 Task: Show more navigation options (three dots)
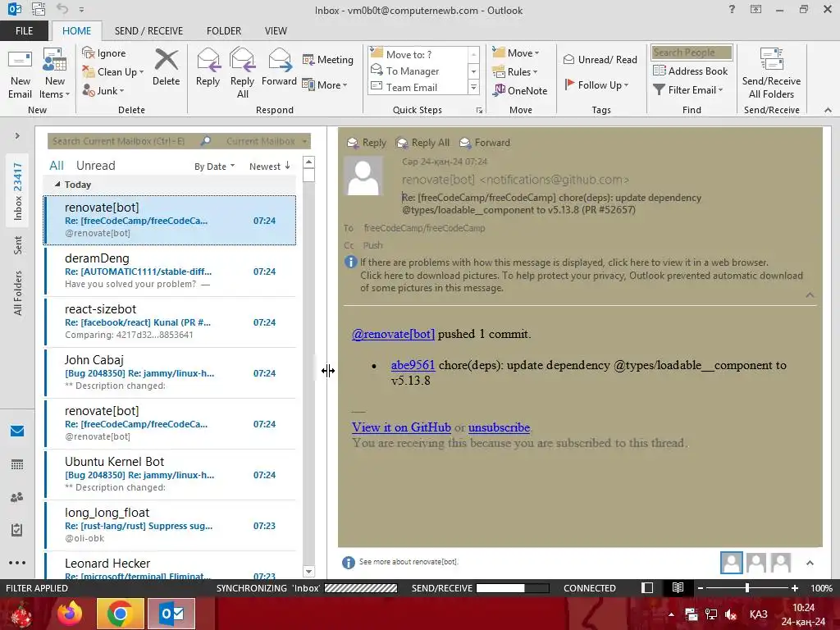17,563
